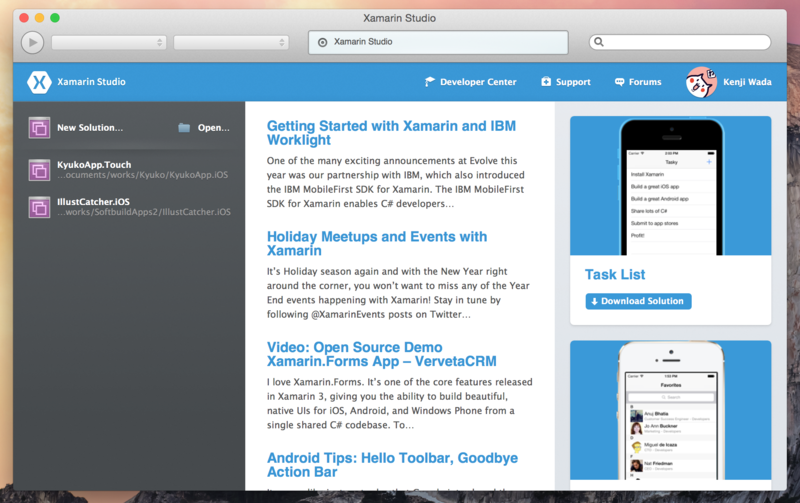Click the macOS yellow minimize window button
The width and height of the screenshot is (800, 503).
click(39, 18)
